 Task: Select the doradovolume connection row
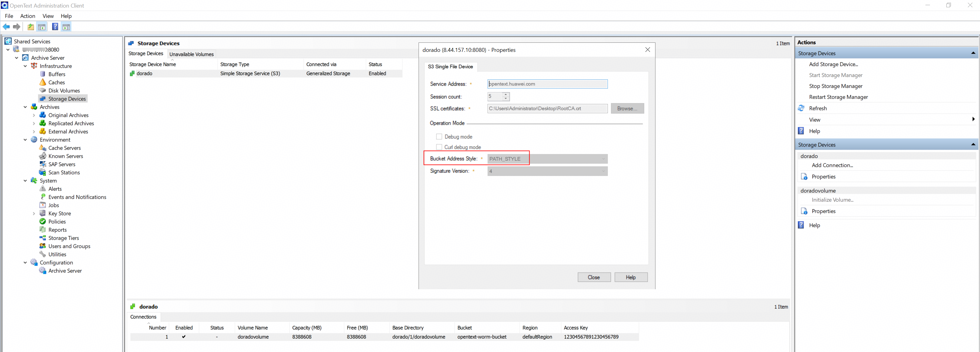384,337
